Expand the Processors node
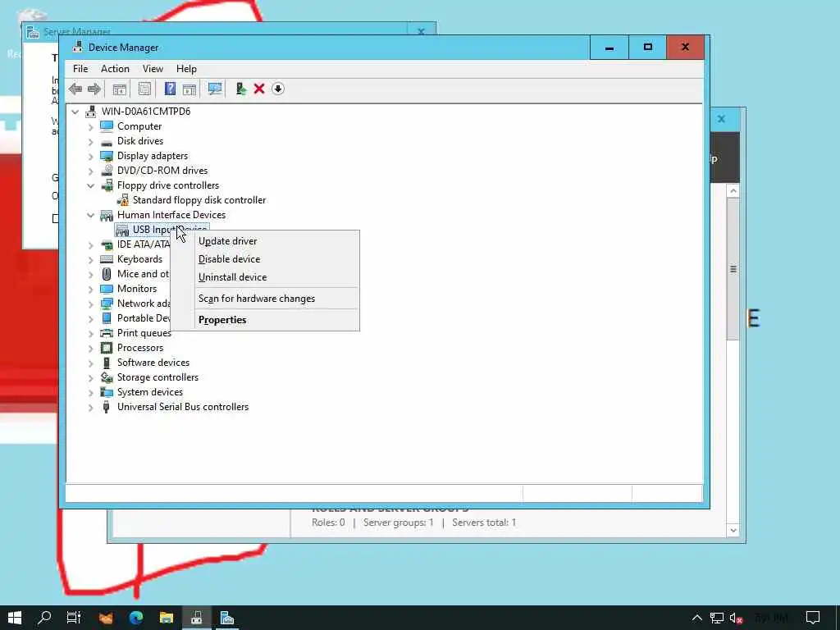The image size is (840, 630). 90,348
